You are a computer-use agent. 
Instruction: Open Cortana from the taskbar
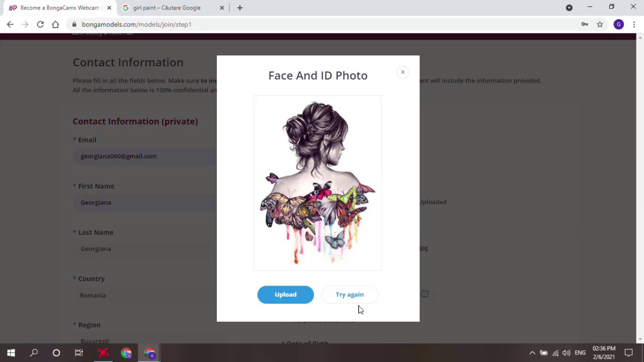click(56, 353)
